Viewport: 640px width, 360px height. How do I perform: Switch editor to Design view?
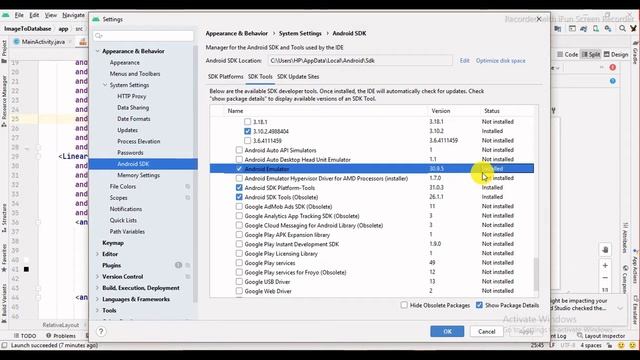click(616, 54)
